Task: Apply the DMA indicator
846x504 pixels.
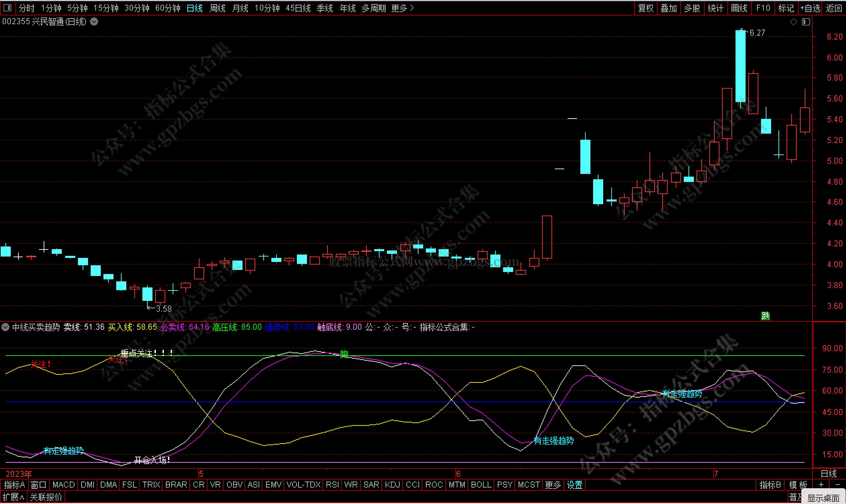Action: [108, 485]
